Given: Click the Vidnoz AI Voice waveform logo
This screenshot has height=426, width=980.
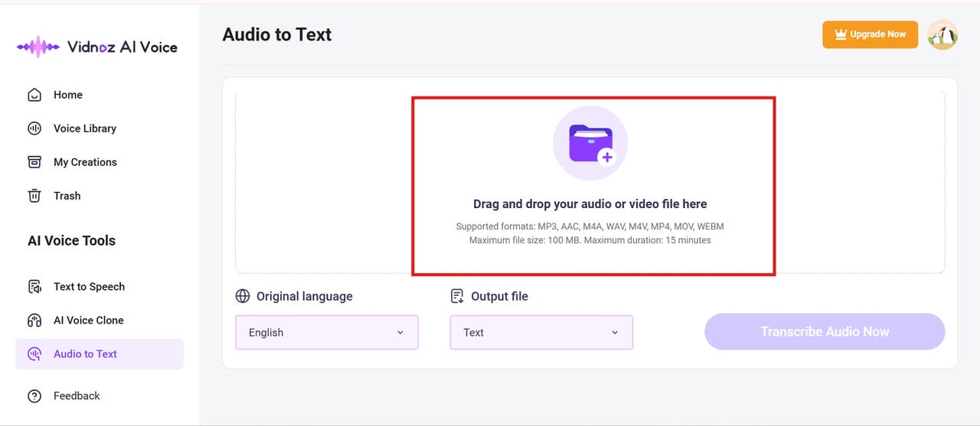Looking at the screenshot, I should [x=38, y=47].
